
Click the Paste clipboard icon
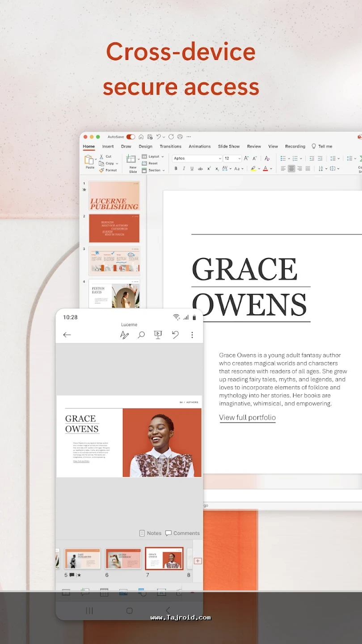click(89, 160)
